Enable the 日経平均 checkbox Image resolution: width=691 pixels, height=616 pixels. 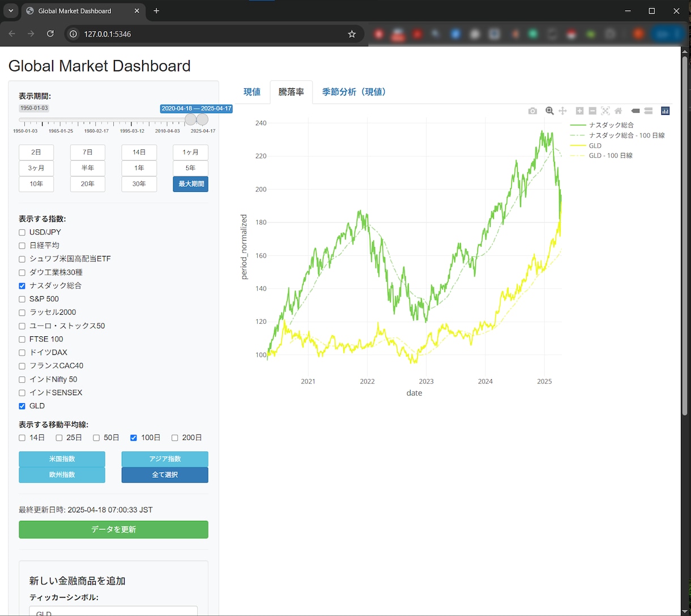point(22,246)
